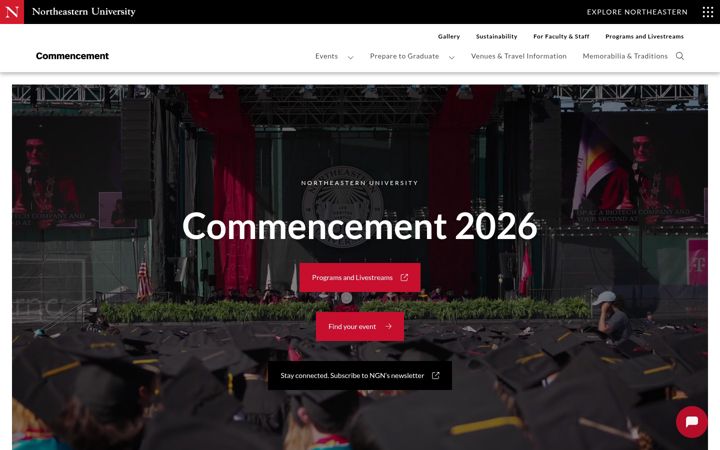Click the red Programs and Livestreams button

coord(360,277)
